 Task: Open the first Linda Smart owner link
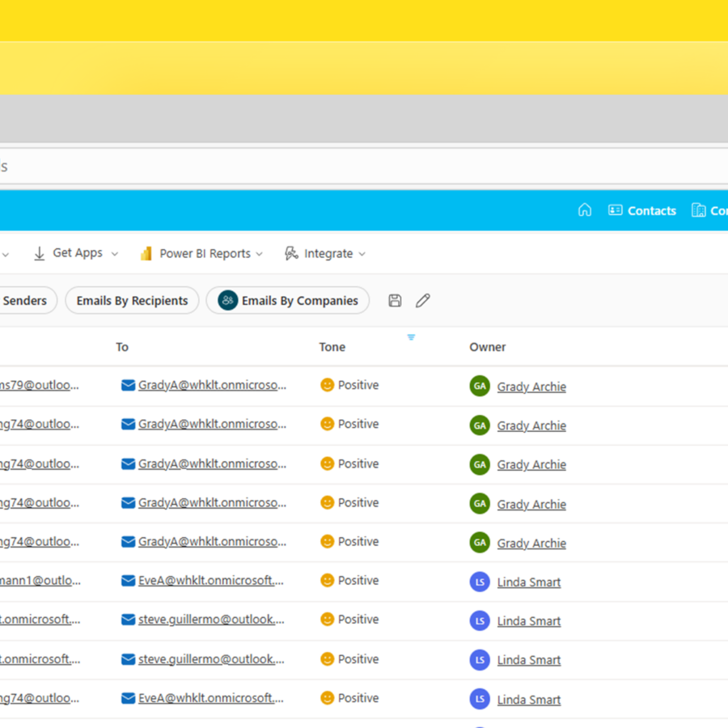tap(529, 582)
